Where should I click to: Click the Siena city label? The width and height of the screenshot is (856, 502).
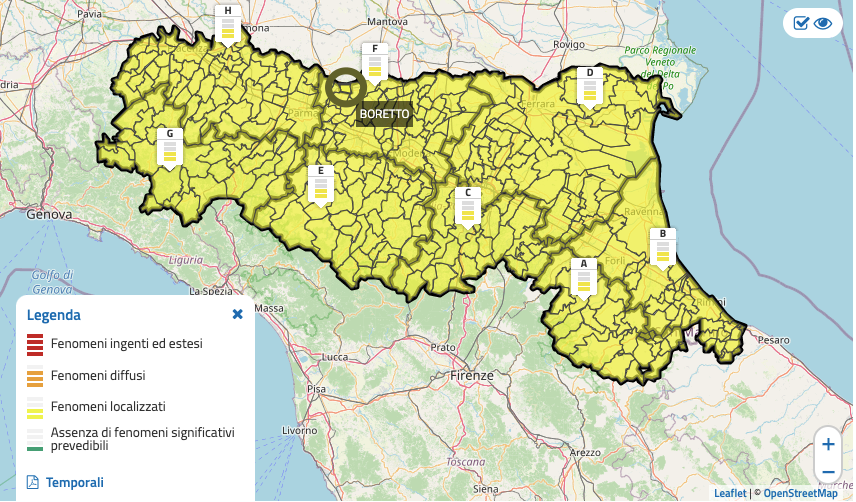coord(485,489)
